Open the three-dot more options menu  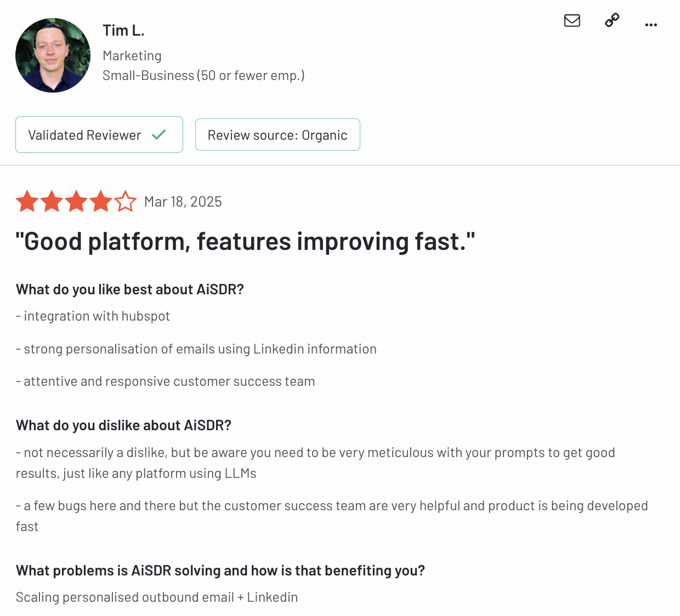point(651,25)
